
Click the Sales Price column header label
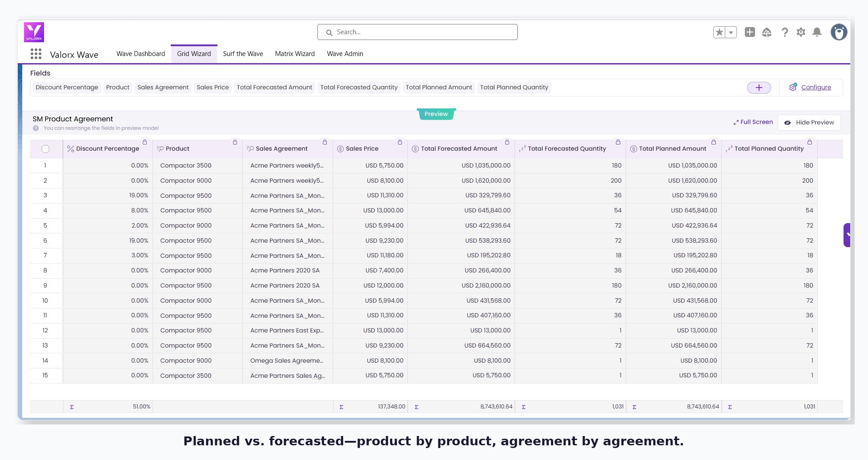[362, 149]
